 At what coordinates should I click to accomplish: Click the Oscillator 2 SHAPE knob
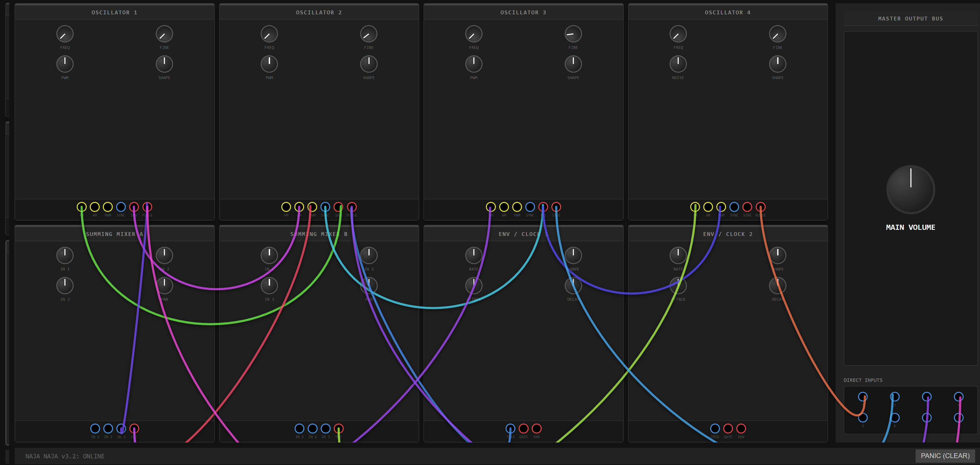point(369,64)
